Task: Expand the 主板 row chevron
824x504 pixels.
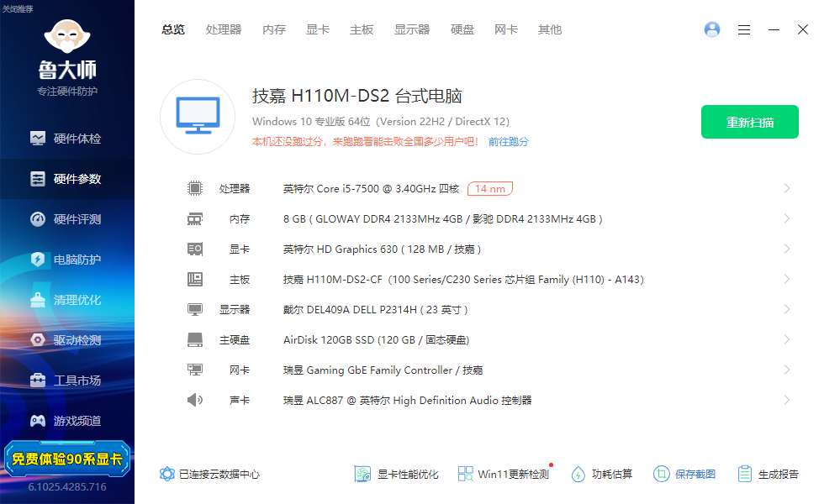Action: 787,279
